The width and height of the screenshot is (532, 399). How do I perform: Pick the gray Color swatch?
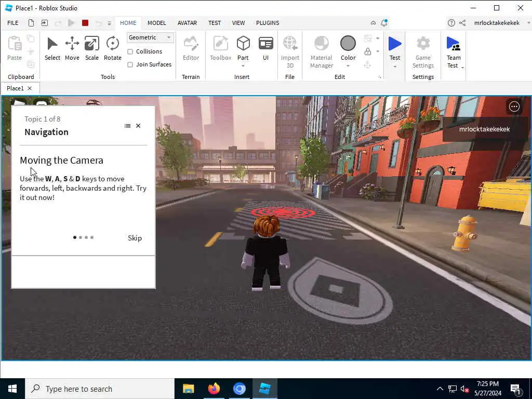click(348, 44)
